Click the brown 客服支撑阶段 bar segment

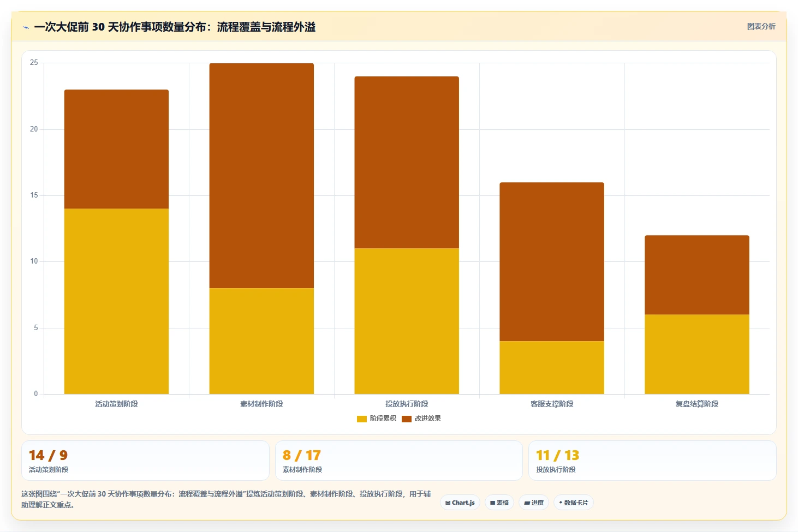[x=552, y=262]
